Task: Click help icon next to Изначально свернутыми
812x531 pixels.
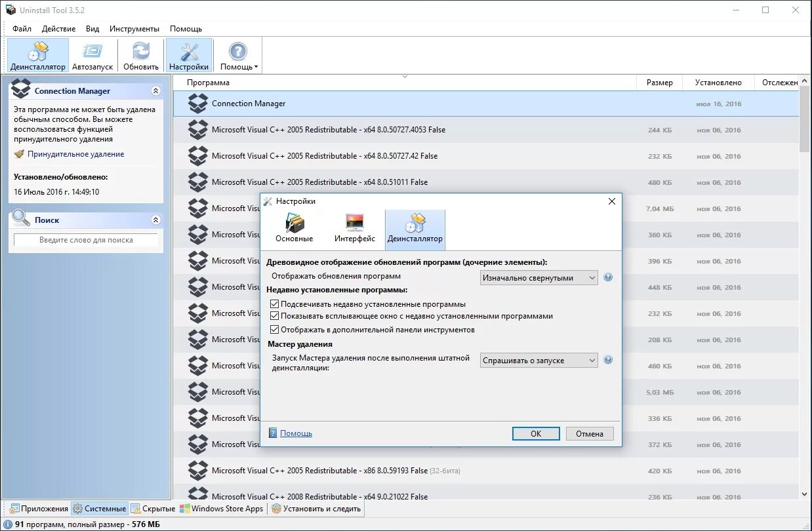Action: coord(608,277)
